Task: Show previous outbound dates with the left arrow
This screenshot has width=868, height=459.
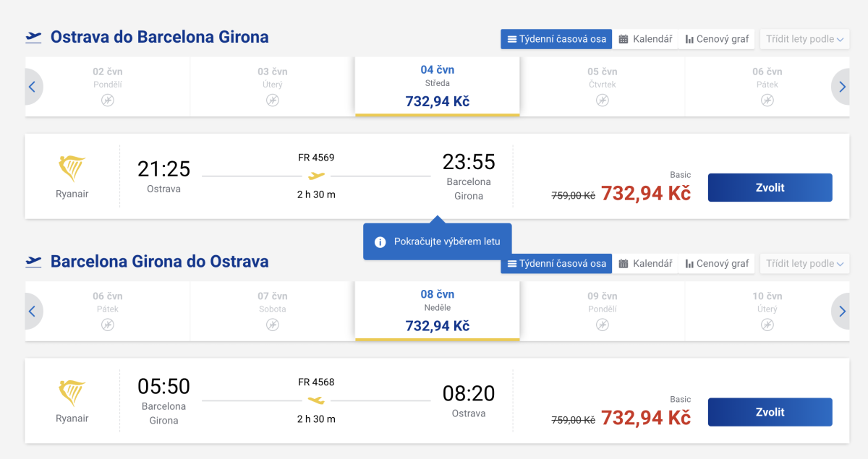Action: point(33,87)
